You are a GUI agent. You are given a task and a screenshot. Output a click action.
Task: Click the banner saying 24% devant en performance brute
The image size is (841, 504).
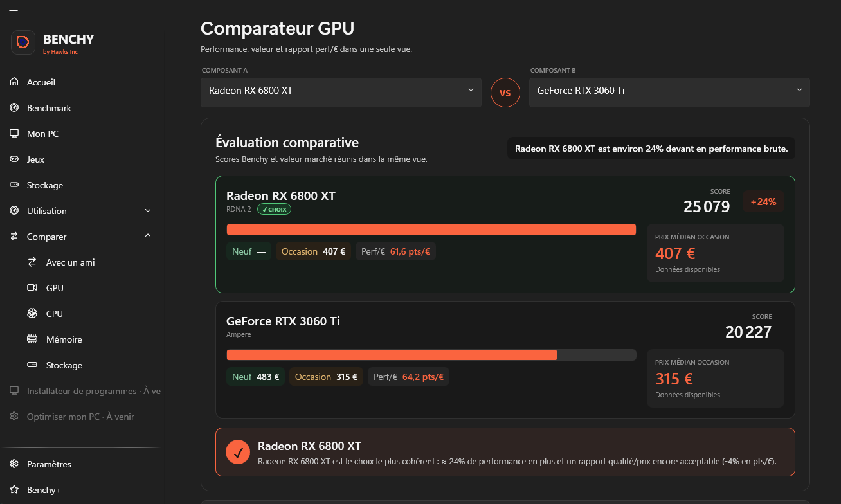pyautogui.click(x=651, y=148)
